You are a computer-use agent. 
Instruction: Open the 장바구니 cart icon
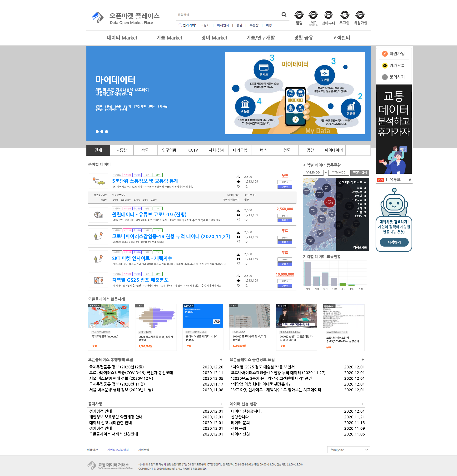point(328,15)
